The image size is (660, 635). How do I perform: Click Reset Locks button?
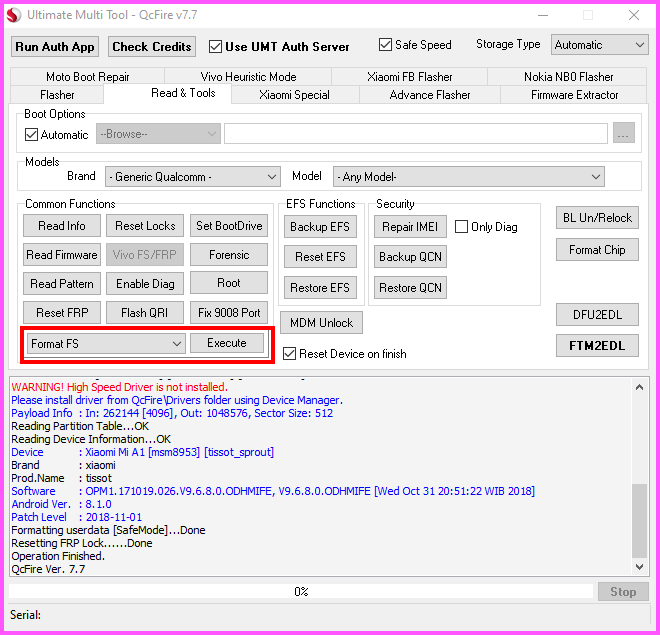click(x=145, y=226)
